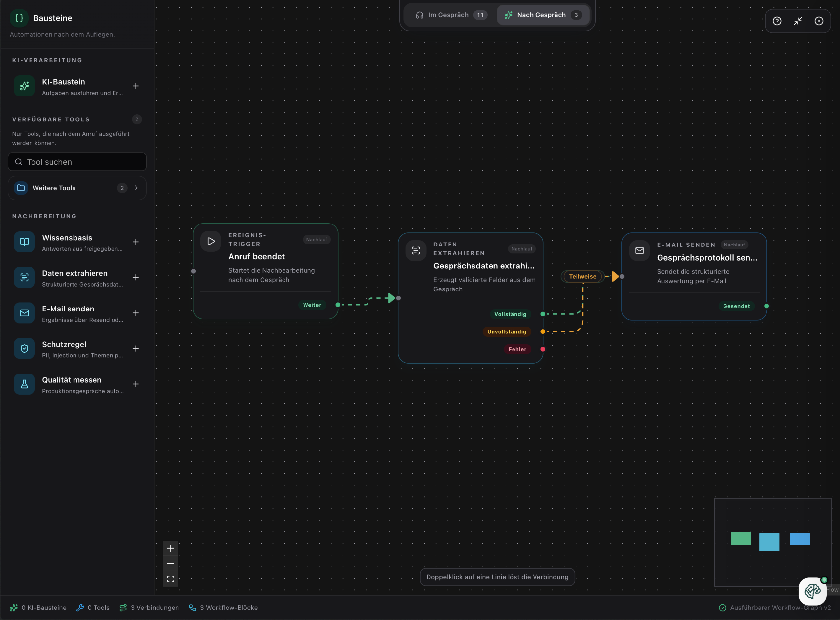The height and width of the screenshot is (620, 840).
Task: Add a KI-Baustein with its plus icon
Action: tap(136, 86)
